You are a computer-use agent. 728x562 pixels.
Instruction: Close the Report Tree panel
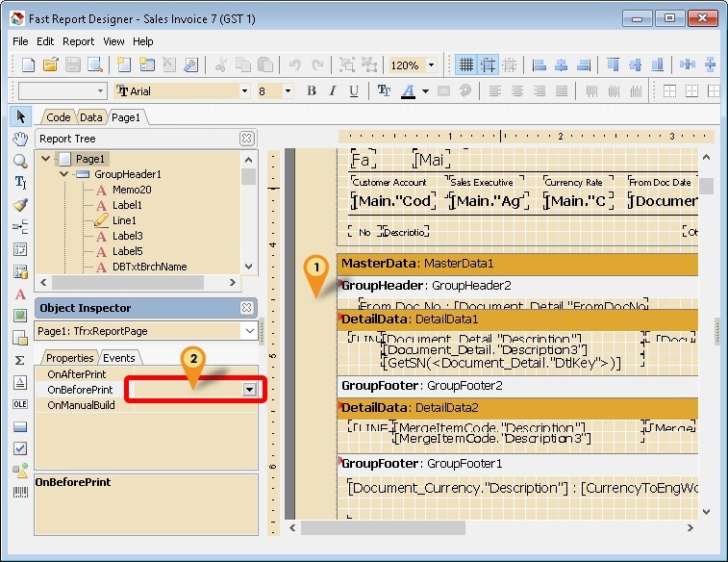click(246, 139)
